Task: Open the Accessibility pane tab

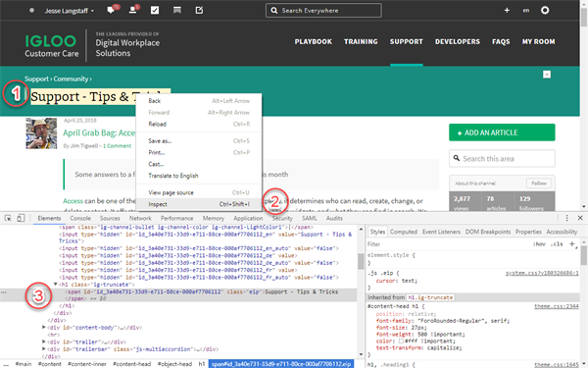Action: pyautogui.click(x=562, y=232)
